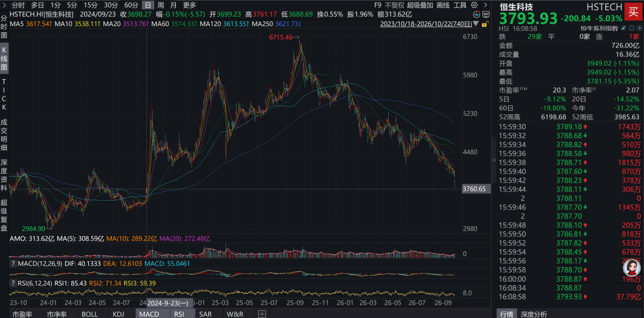The image size is (644, 318).
Task: Switch to 分时 period tab
Action: point(18,5)
